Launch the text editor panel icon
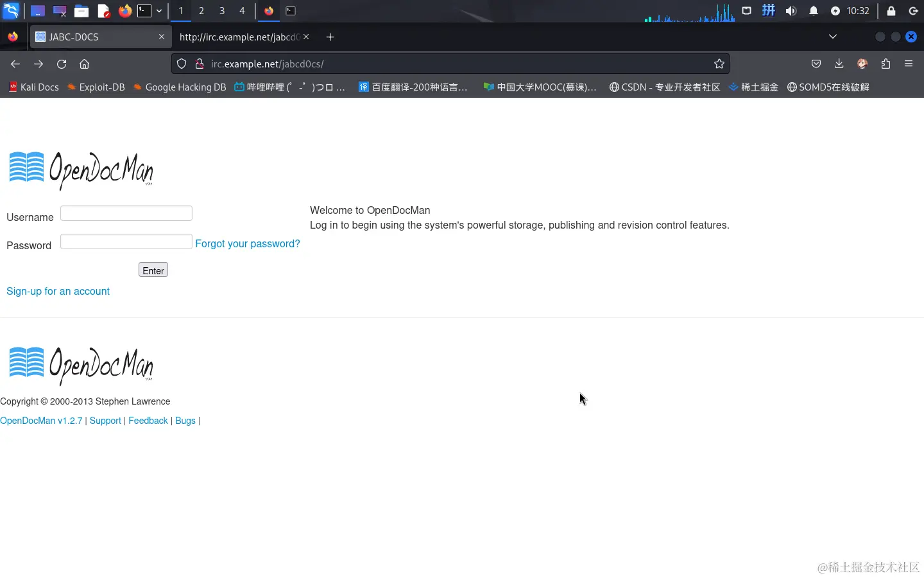Image resolution: width=924 pixels, height=578 pixels. tap(103, 11)
